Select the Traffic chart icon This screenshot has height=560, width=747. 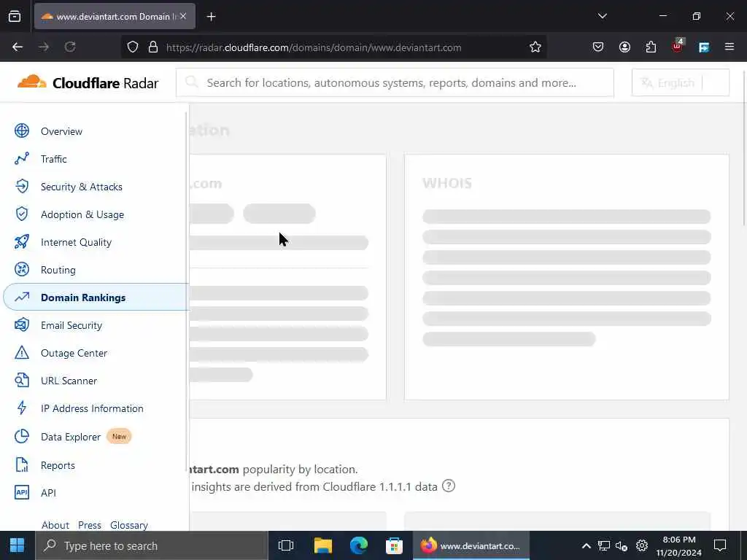(21, 158)
